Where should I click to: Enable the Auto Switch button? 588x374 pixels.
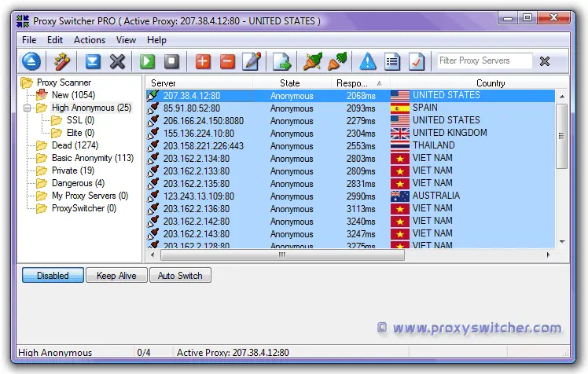coord(180,276)
